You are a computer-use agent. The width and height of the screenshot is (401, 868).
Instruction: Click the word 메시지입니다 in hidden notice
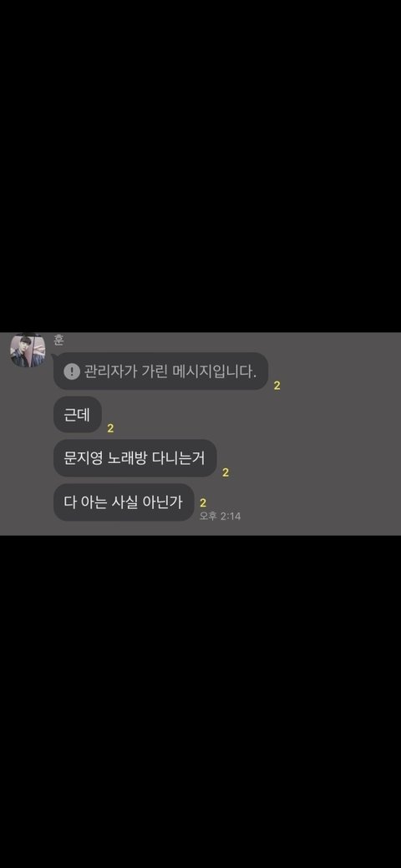coord(219,371)
